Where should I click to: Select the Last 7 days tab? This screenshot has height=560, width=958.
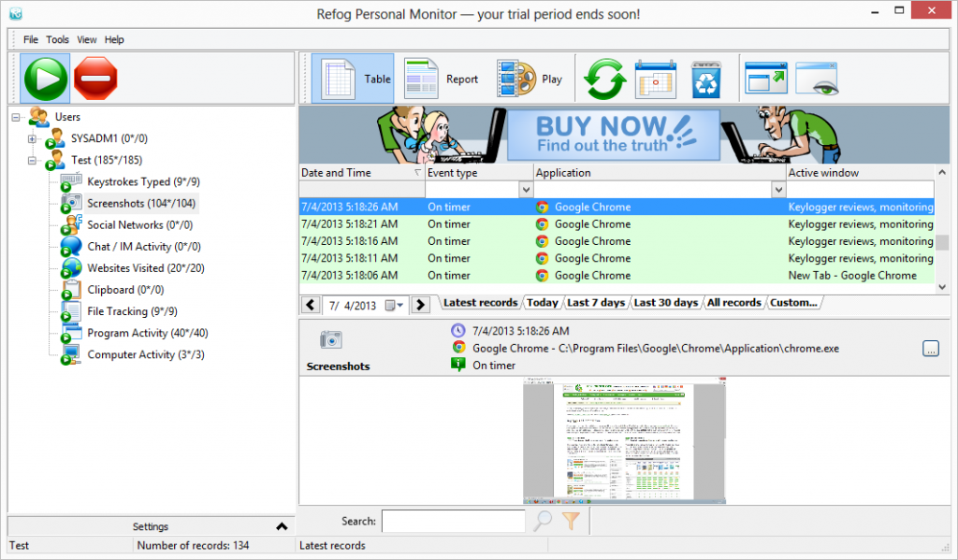point(596,303)
